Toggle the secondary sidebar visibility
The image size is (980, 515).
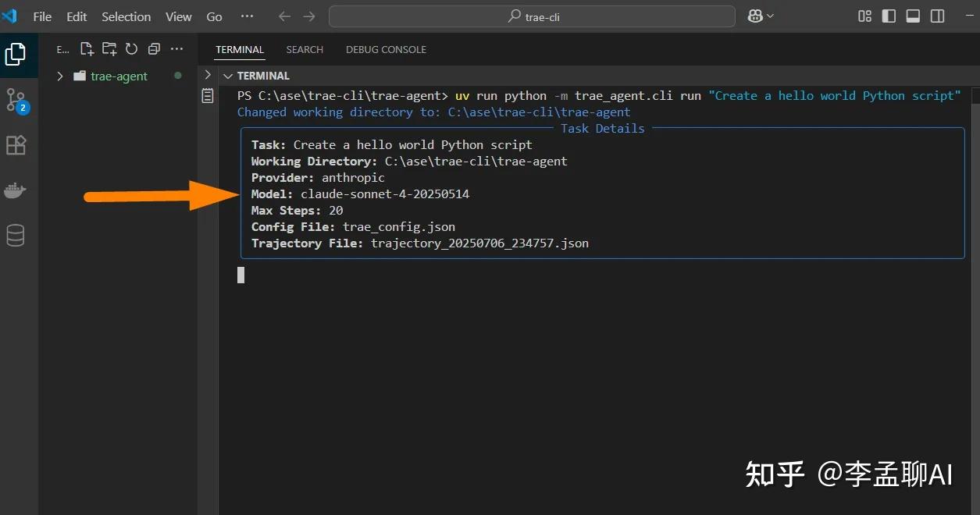pyautogui.click(x=937, y=16)
